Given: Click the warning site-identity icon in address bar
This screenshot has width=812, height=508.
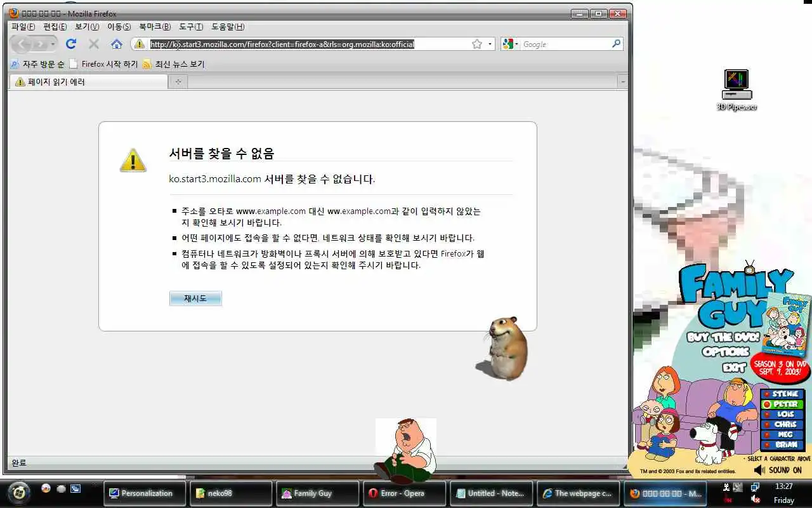Looking at the screenshot, I should tap(140, 44).
